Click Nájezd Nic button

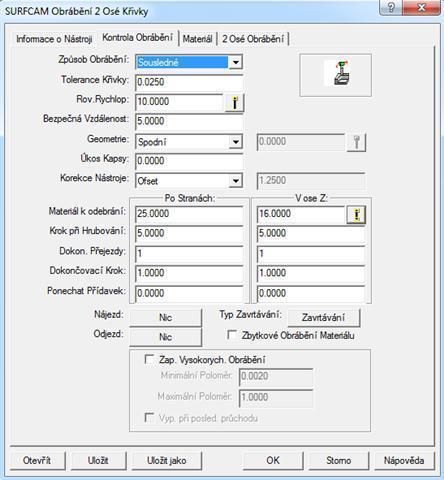point(165,317)
